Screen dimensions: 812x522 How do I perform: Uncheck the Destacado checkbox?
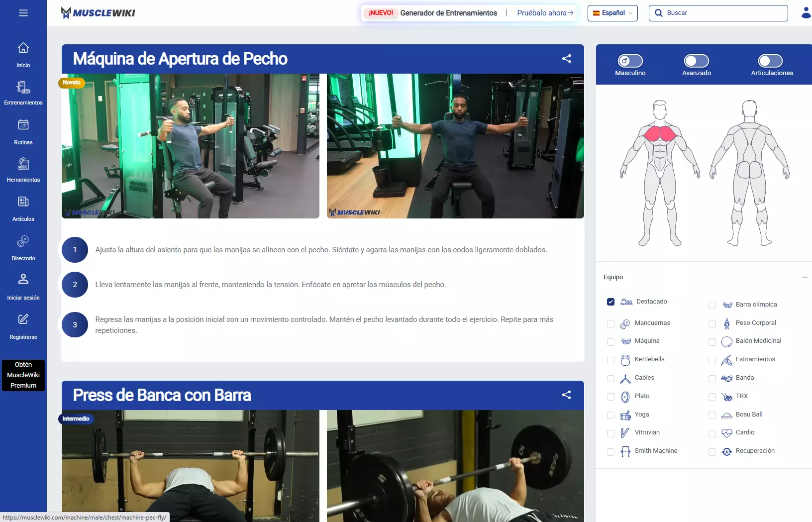click(611, 302)
